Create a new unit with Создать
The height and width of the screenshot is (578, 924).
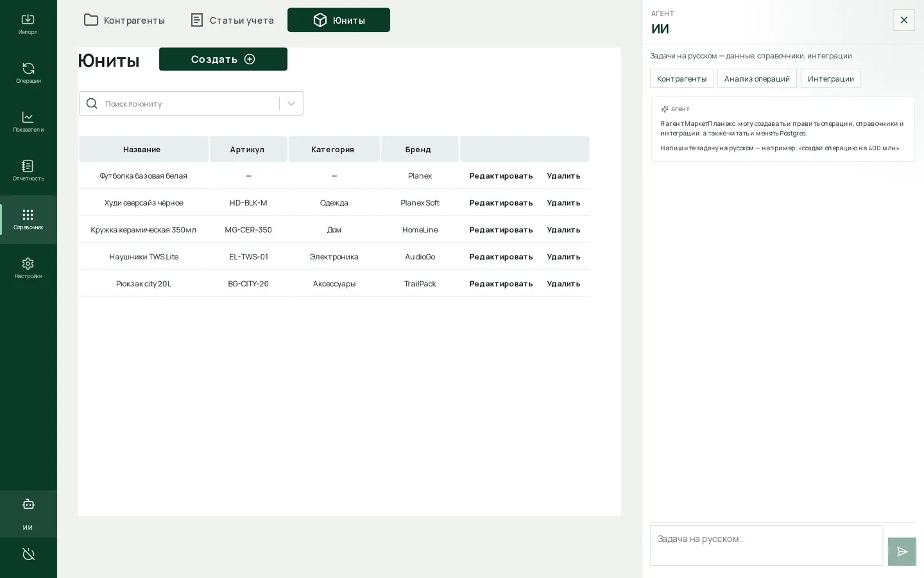[223, 59]
